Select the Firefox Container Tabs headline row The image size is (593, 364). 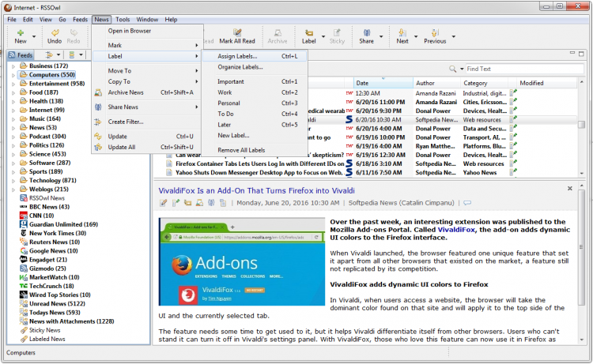(x=260, y=164)
